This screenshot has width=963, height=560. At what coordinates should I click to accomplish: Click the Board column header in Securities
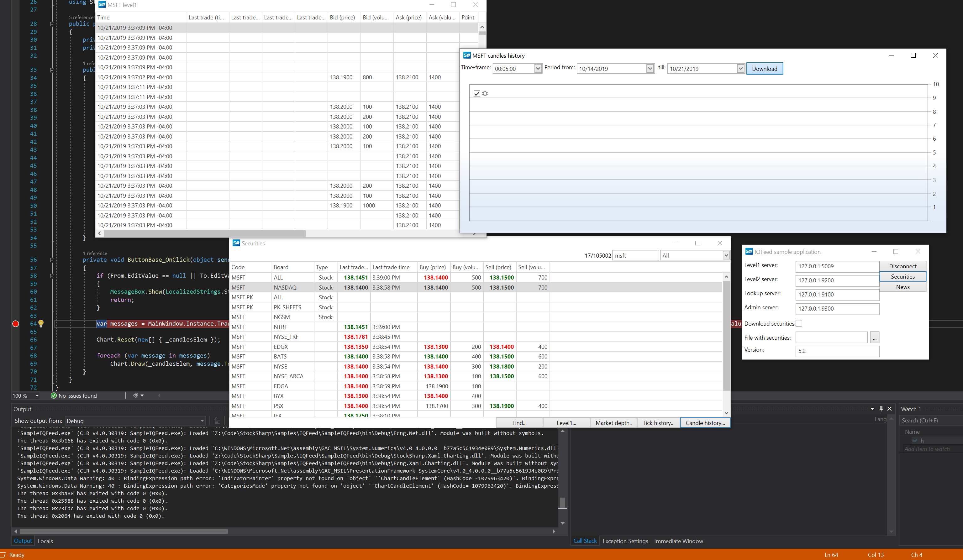click(292, 267)
